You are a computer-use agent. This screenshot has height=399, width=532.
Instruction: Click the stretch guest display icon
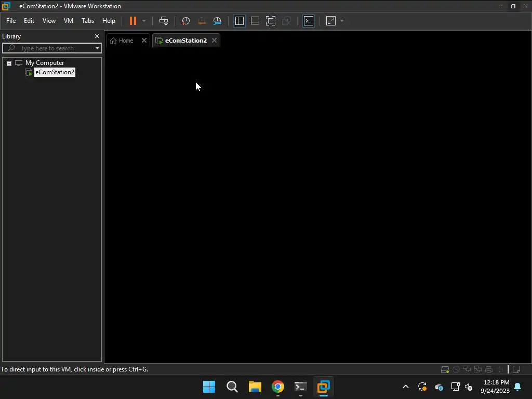(331, 21)
